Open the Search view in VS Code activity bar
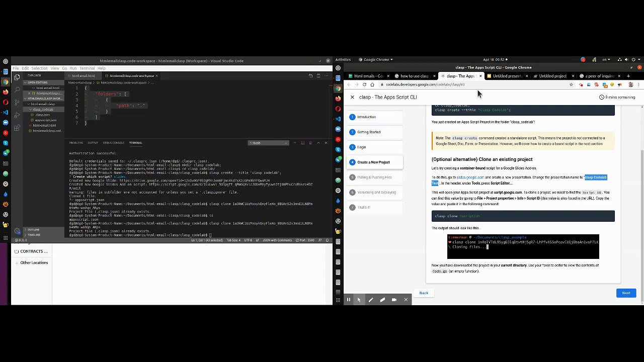Viewport: 644px width, 362px height. click(x=17, y=89)
